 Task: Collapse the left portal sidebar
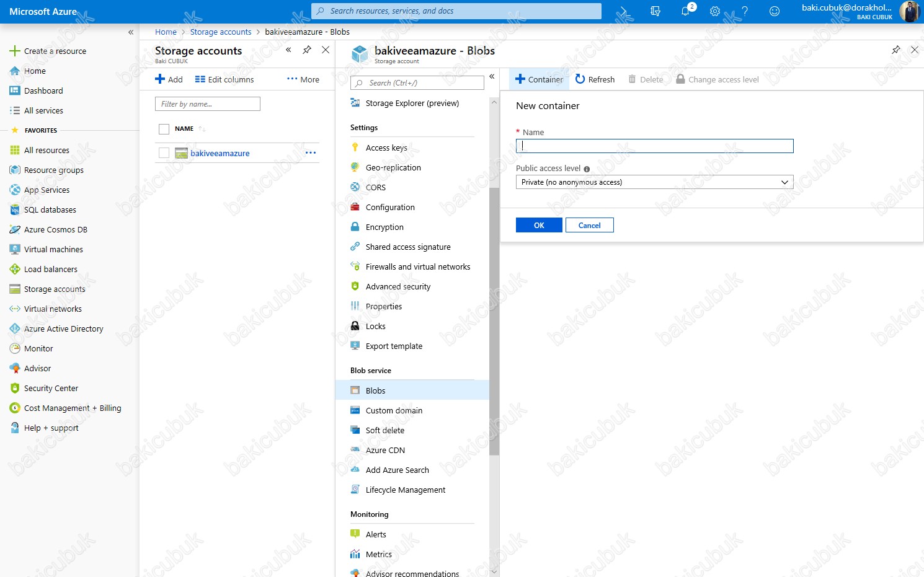(131, 32)
